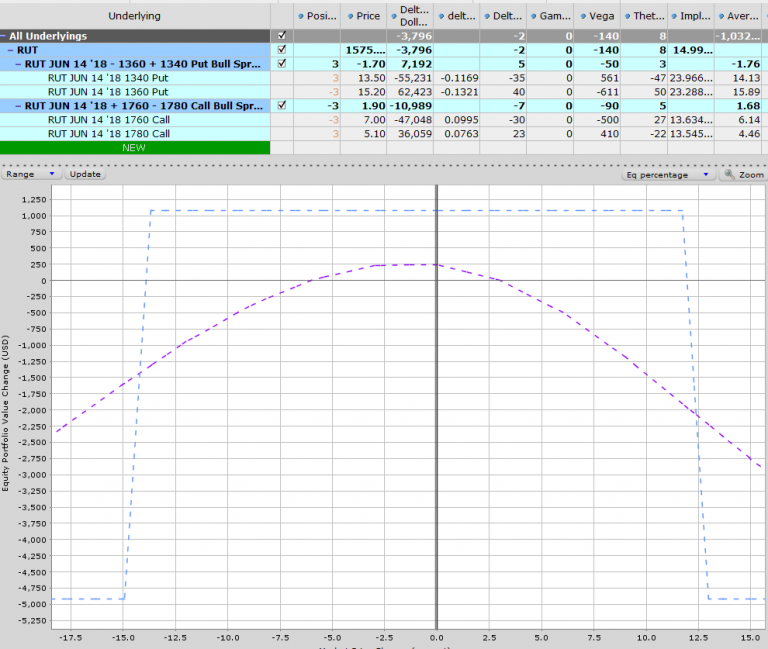Toggle the 1760-1780 Call Bull Spread checkbox

click(281, 105)
